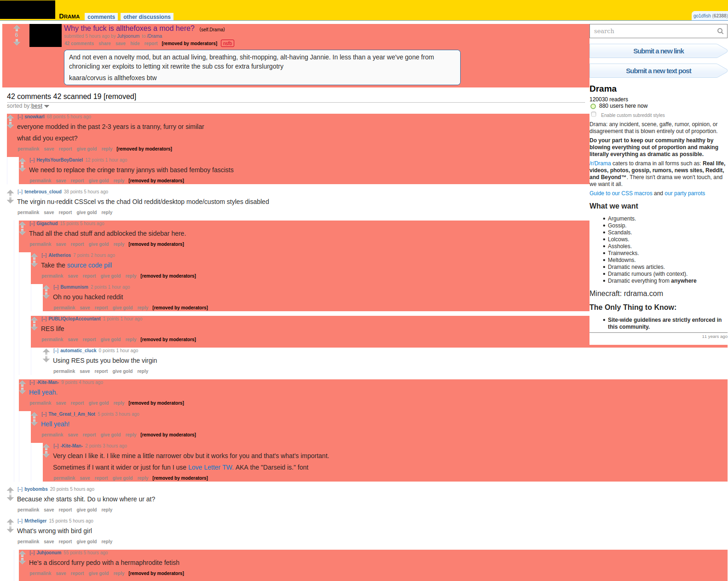728x581 pixels.
Task: Click the nsfb tag on the post
Action: coord(228,44)
